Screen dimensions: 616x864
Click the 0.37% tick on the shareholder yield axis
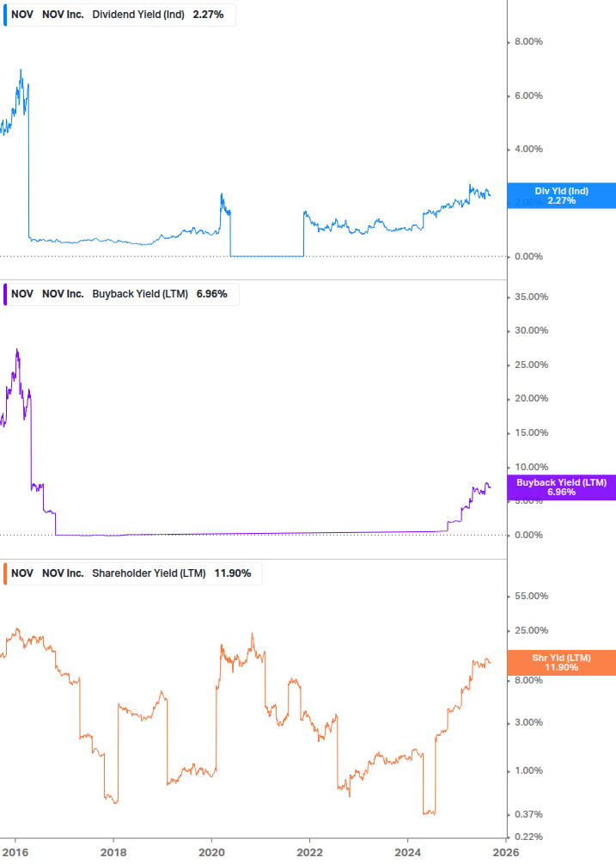coord(528,814)
